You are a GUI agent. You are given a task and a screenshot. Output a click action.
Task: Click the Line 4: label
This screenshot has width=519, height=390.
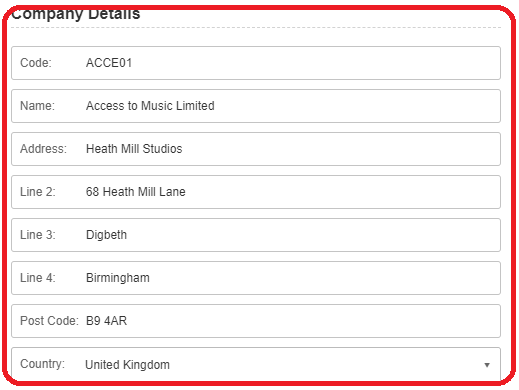(38, 278)
